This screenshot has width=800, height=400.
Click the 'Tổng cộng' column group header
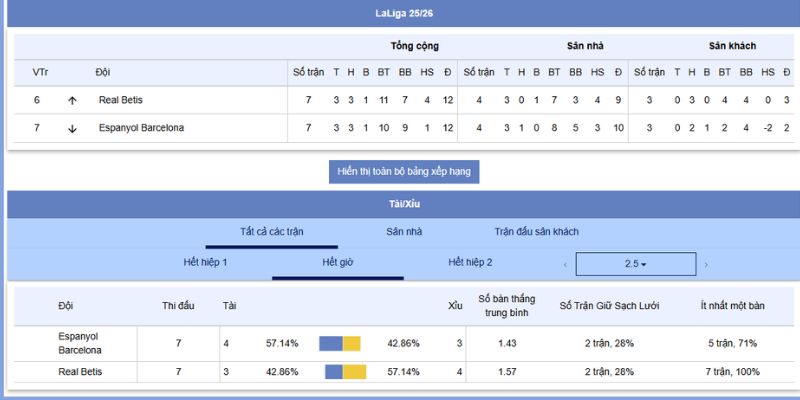(414, 46)
